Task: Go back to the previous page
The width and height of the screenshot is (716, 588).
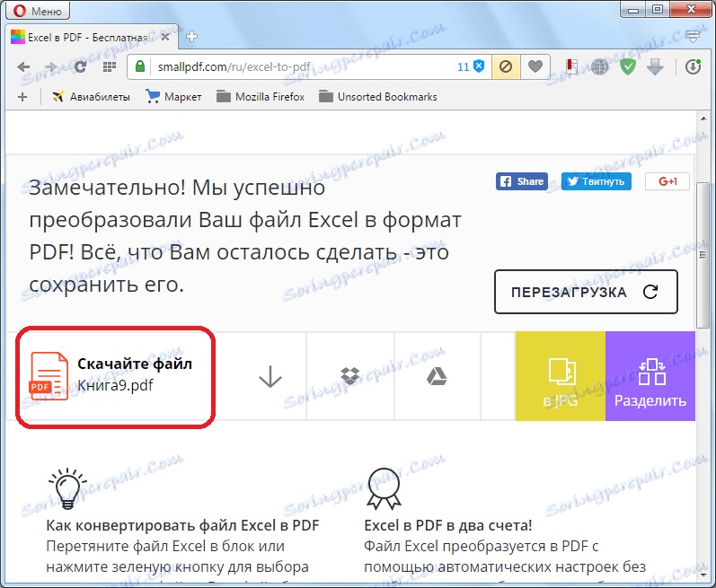Action: [x=23, y=67]
